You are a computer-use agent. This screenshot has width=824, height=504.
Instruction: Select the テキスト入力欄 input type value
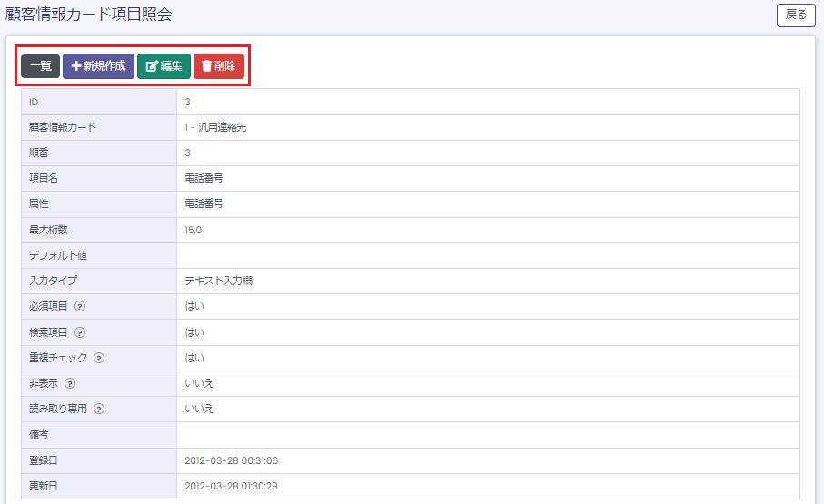(218, 282)
